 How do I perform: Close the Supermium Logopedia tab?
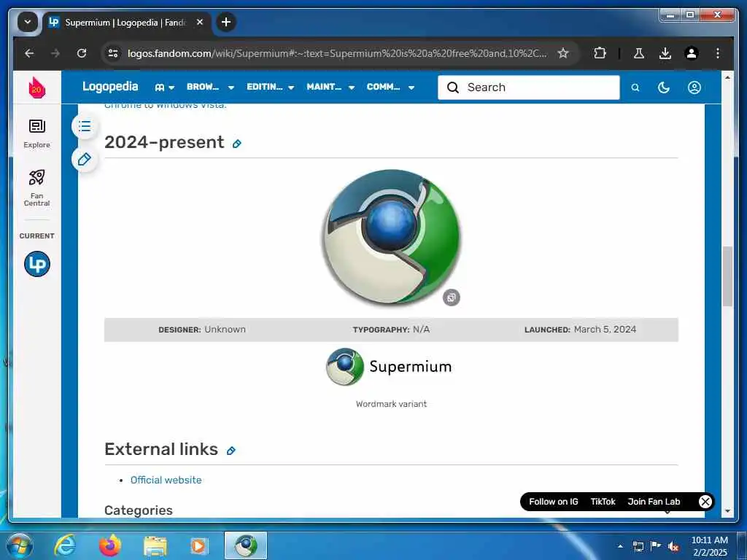click(x=200, y=22)
